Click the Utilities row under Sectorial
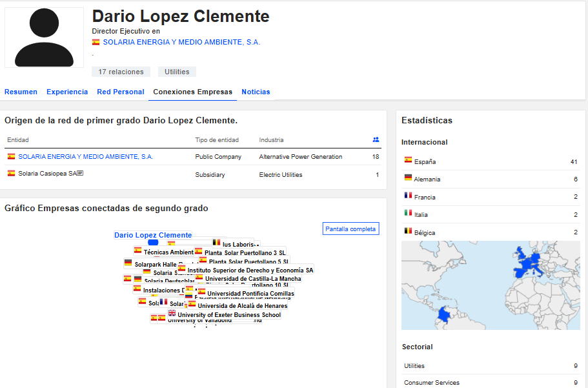 click(491, 366)
